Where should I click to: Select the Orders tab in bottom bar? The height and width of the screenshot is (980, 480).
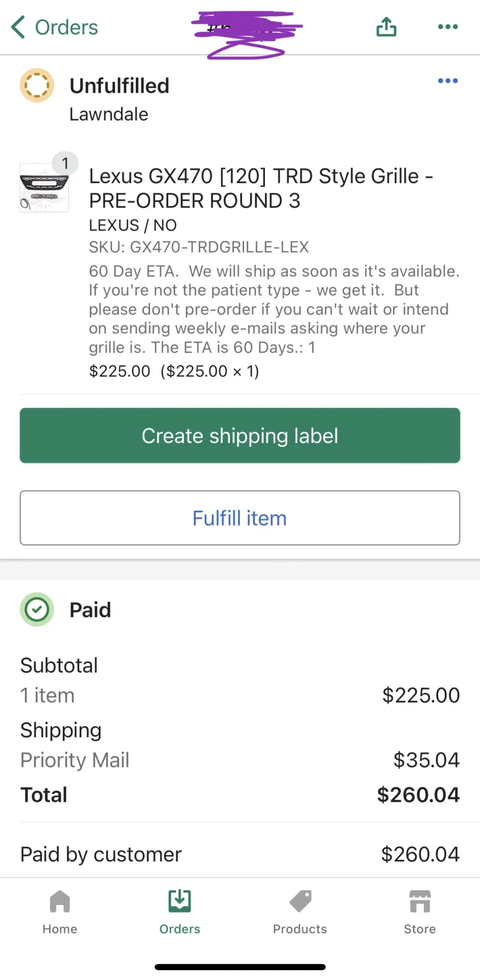click(x=180, y=913)
